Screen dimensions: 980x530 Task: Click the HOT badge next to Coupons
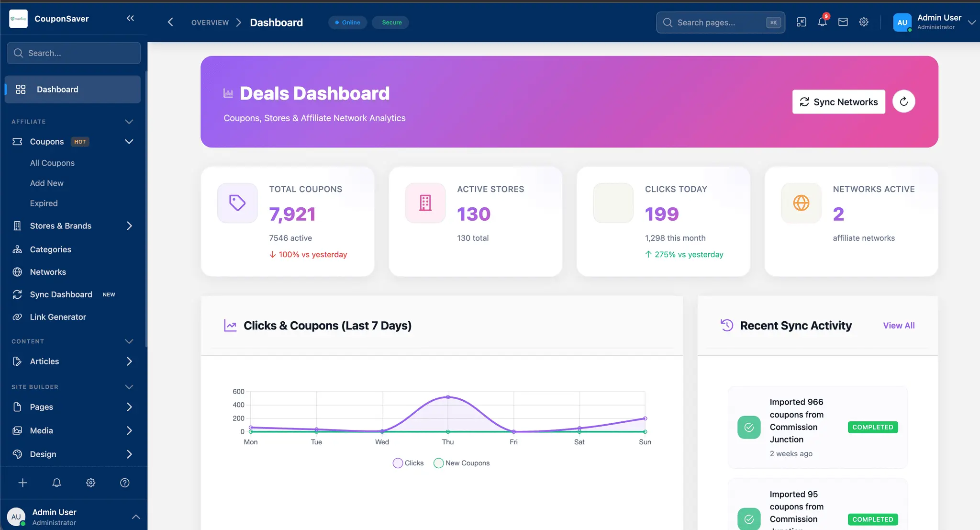pos(80,141)
